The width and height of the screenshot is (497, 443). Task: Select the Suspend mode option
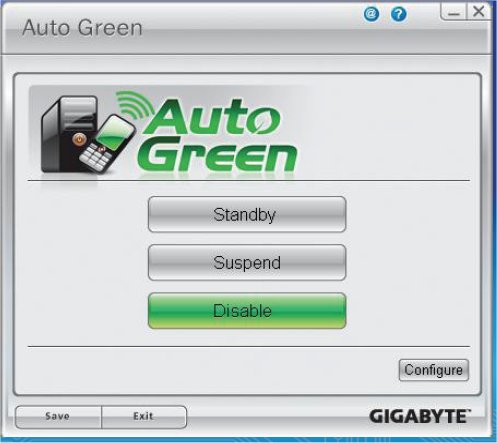coord(247,262)
